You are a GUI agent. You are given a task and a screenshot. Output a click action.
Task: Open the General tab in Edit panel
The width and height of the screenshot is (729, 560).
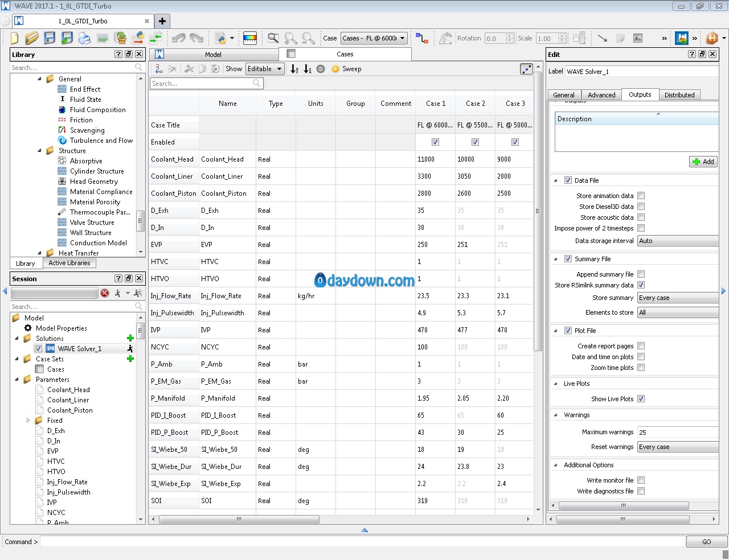point(564,95)
